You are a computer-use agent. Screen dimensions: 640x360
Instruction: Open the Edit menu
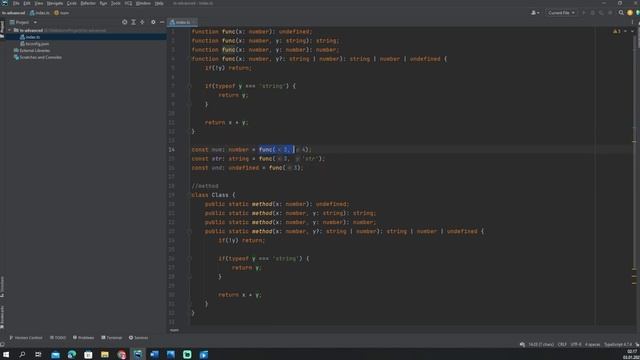coord(27,3)
